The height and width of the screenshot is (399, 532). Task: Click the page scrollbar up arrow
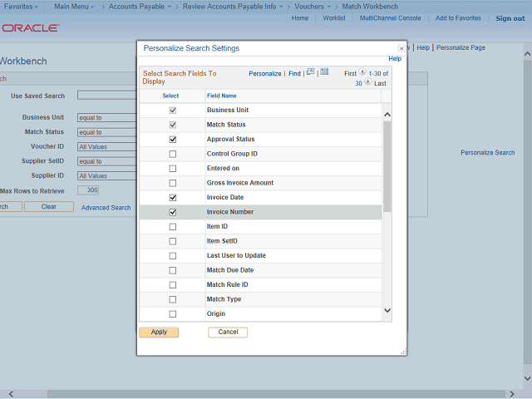tap(527, 54)
